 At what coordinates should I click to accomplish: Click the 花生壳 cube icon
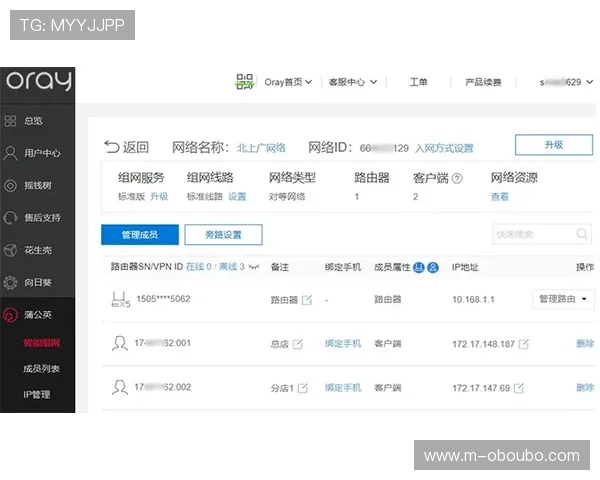pos(10,250)
